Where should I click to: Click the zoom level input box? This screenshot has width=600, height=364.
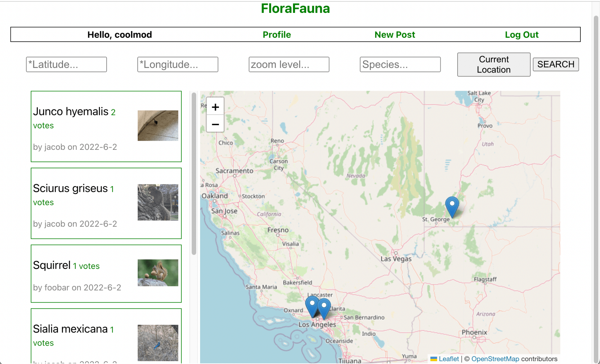point(289,64)
